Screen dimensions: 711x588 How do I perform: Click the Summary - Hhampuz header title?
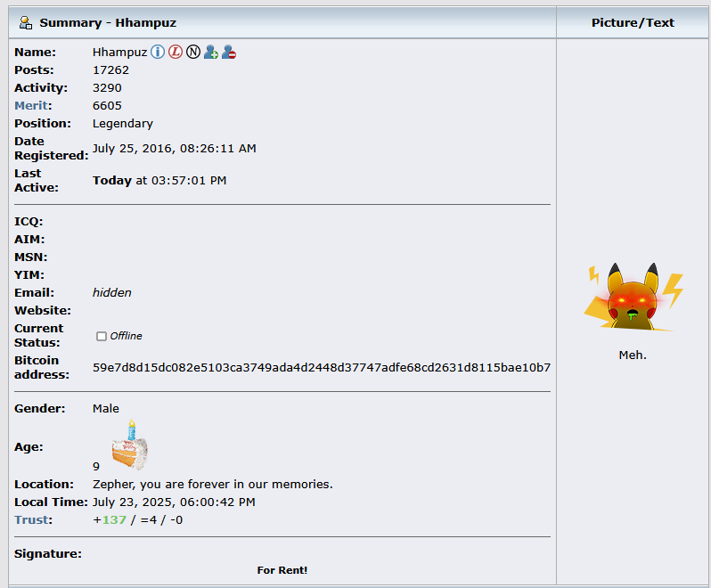pos(108,22)
